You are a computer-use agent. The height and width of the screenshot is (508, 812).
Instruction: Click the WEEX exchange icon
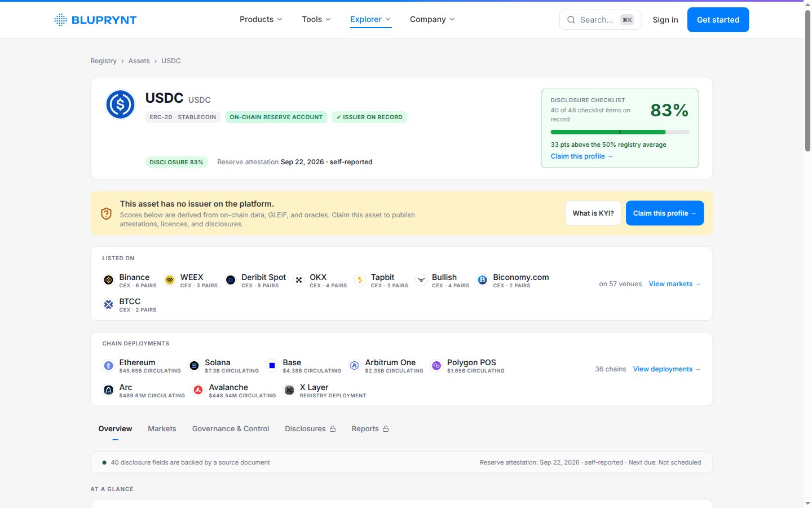(x=170, y=280)
